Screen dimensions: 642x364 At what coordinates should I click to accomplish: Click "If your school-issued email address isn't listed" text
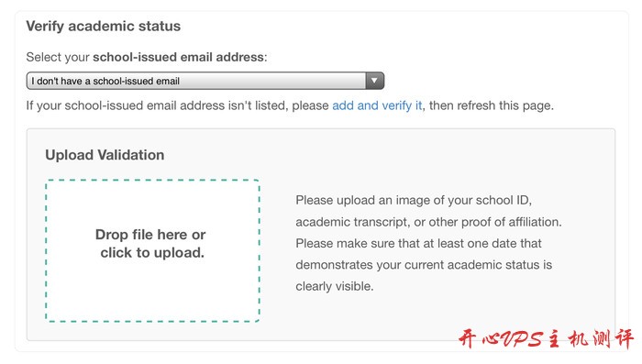pyautogui.click(x=157, y=105)
